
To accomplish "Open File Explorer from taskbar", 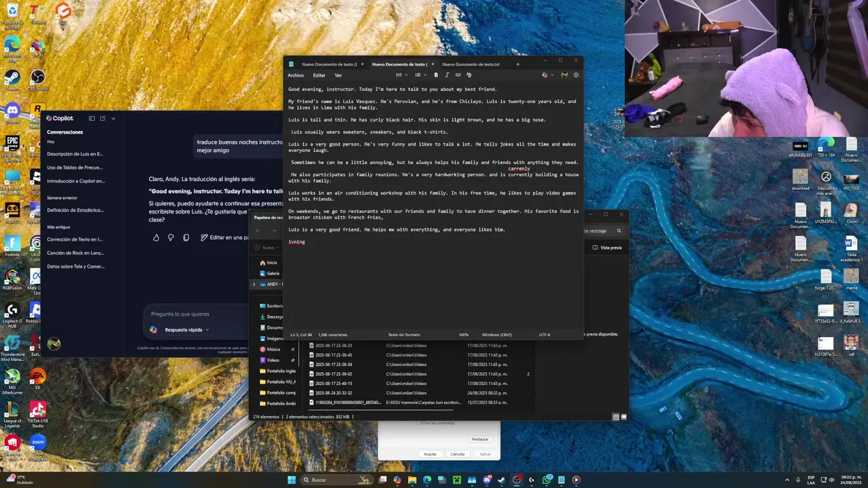I will 412,480.
